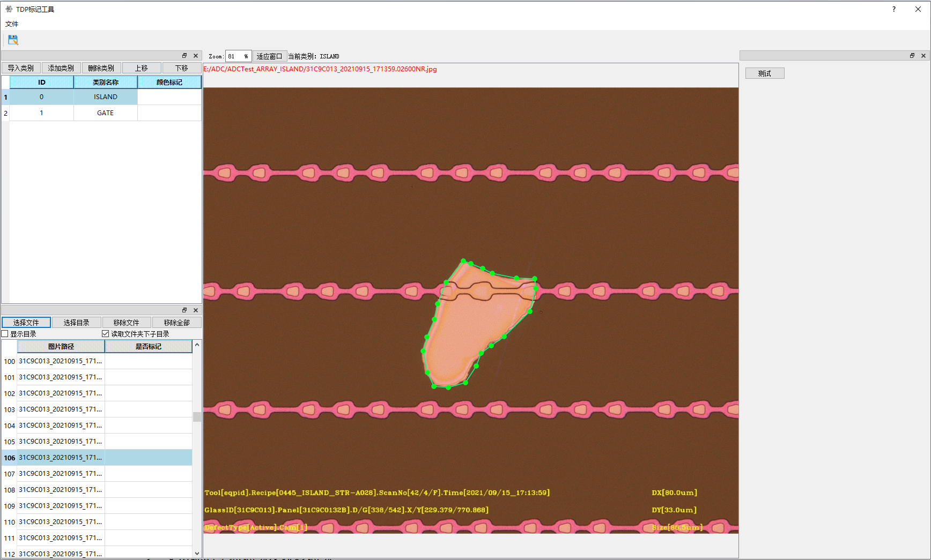Screen dimensions: 931x560
Task: Close the file list panel with its X icon
Action: pyautogui.click(x=196, y=310)
